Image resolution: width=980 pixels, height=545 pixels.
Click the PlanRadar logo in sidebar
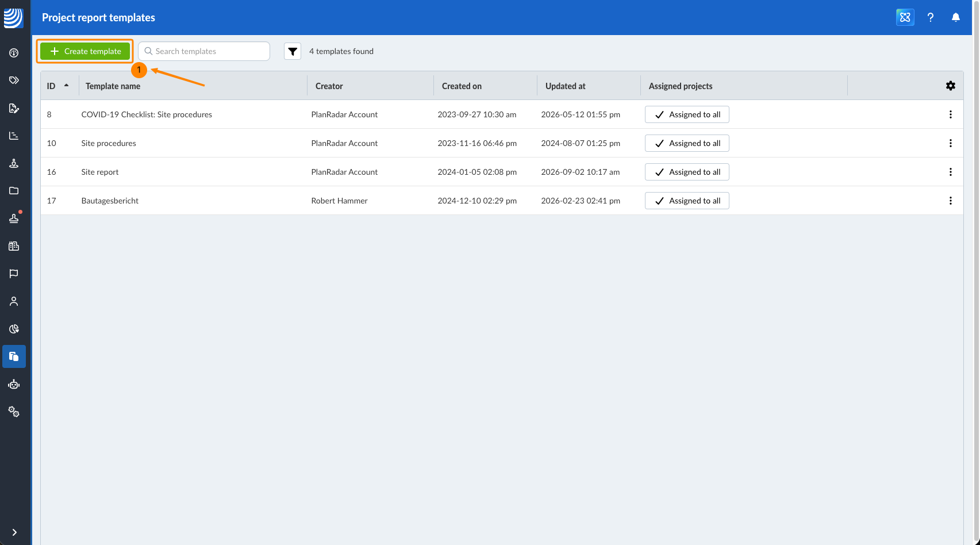[13, 18]
